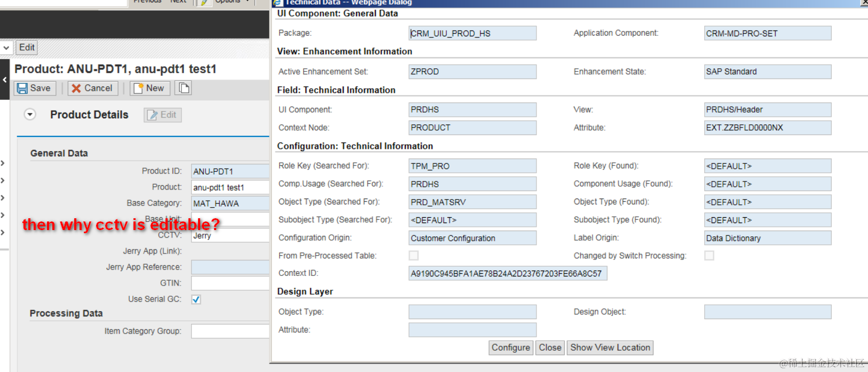Click the Configure button in dialog
This screenshot has height=372, width=868.
(x=511, y=347)
